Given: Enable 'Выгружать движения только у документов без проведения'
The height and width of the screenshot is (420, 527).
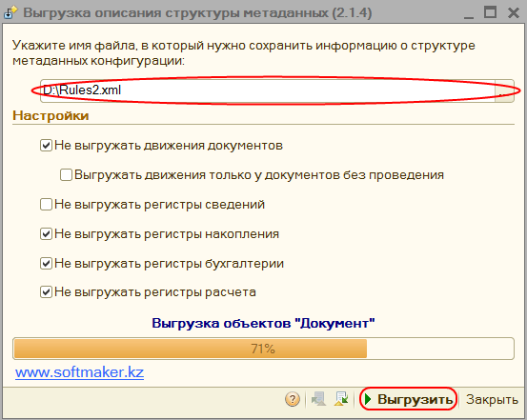Looking at the screenshot, I should pos(66,174).
